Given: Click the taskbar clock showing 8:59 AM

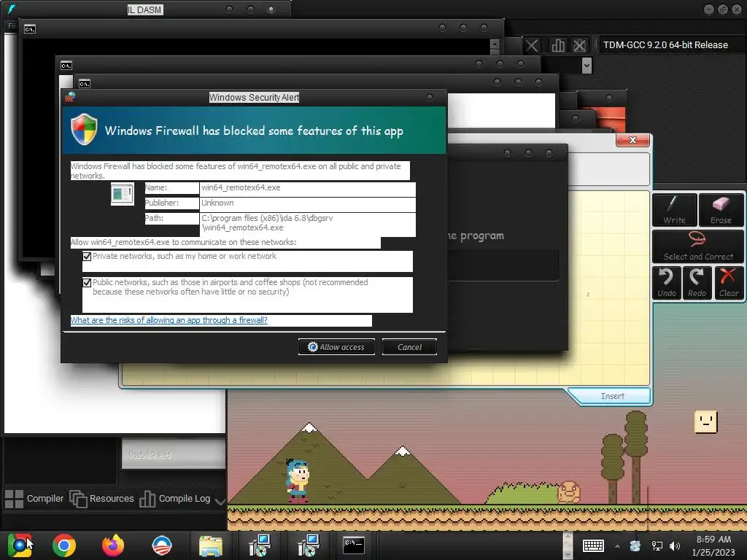Looking at the screenshot, I should [713, 545].
